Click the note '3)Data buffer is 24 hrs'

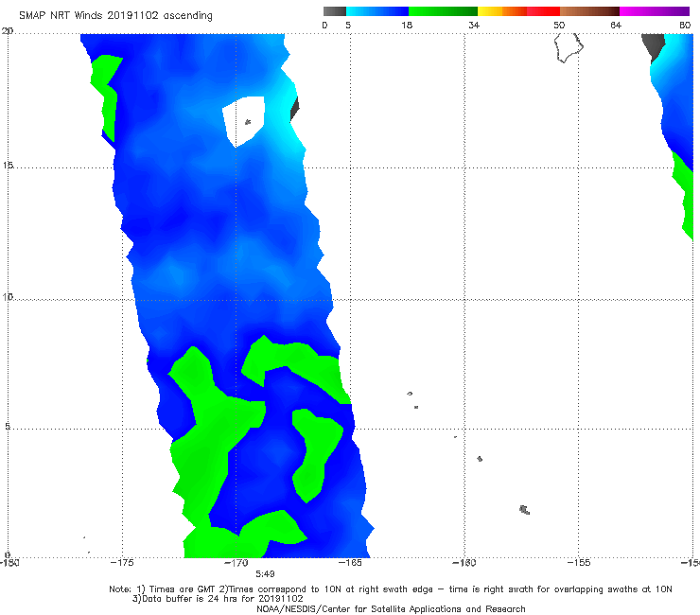[x=218, y=599]
